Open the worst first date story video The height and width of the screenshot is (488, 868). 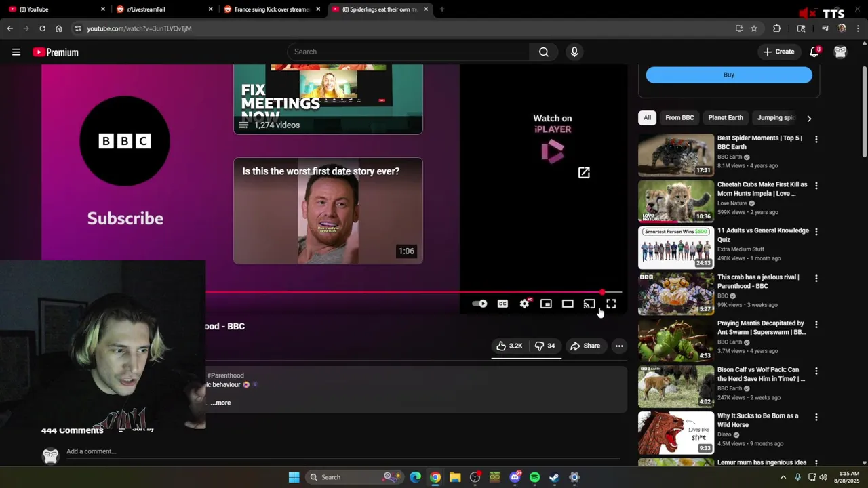328,211
